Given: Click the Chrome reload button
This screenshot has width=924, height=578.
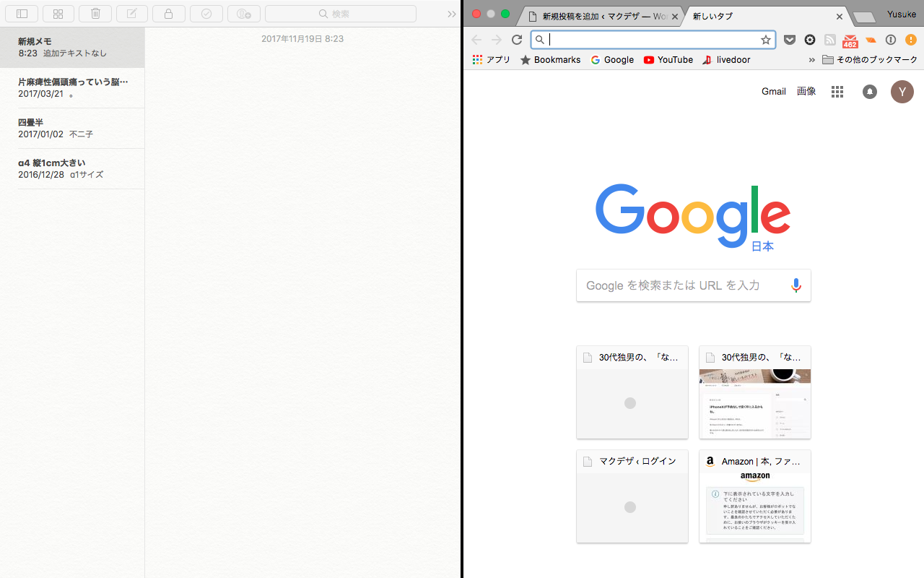Looking at the screenshot, I should point(517,40).
